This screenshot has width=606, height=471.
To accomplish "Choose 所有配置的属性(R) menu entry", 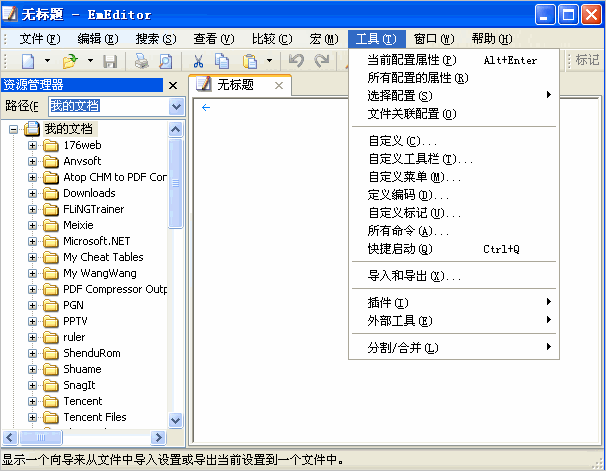I will tap(454, 78).
